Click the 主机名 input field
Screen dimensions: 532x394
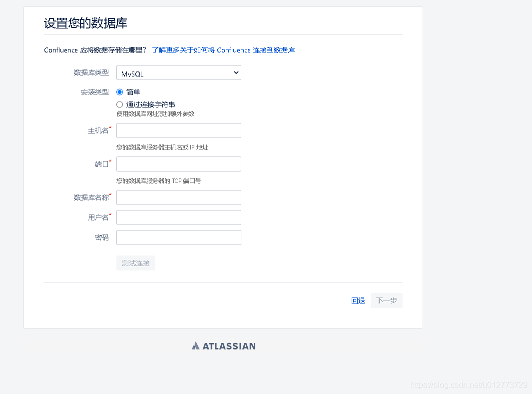pyautogui.click(x=178, y=131)
